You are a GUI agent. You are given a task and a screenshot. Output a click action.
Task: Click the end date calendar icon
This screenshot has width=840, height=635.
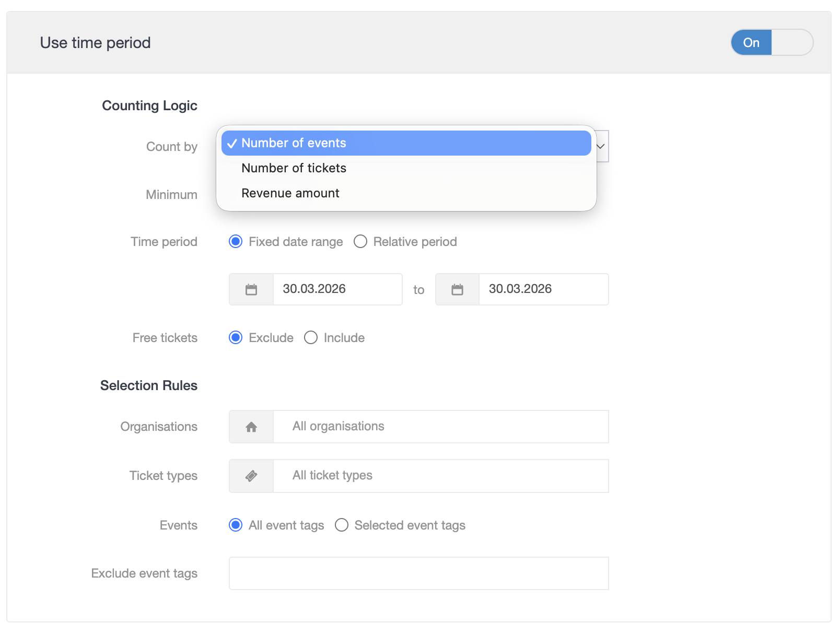[x=457, y=289]
